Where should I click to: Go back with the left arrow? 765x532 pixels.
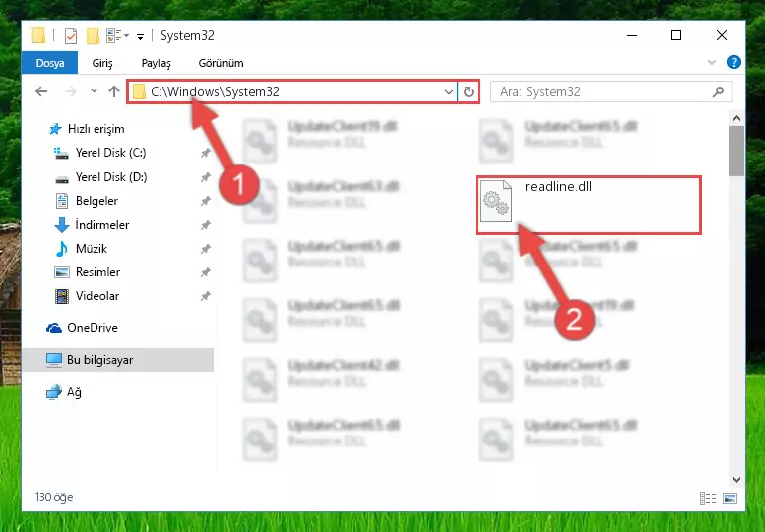(41, 91)
